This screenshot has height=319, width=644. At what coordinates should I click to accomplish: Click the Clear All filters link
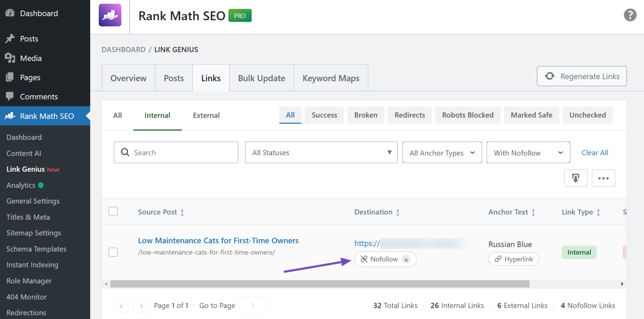(594, 153)
